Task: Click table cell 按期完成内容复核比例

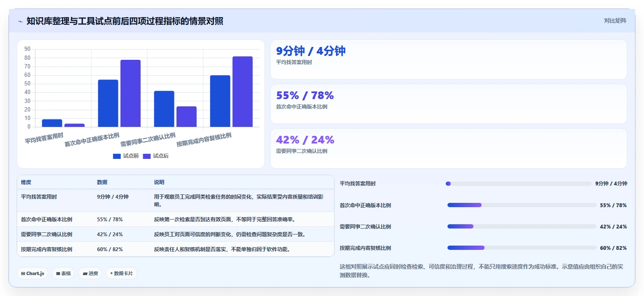Action: coord(47,249)
